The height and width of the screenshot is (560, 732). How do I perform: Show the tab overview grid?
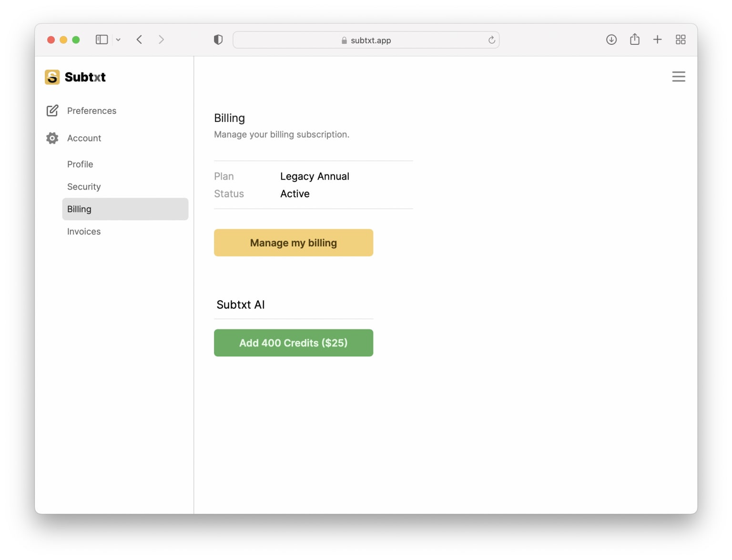point(680,40)
